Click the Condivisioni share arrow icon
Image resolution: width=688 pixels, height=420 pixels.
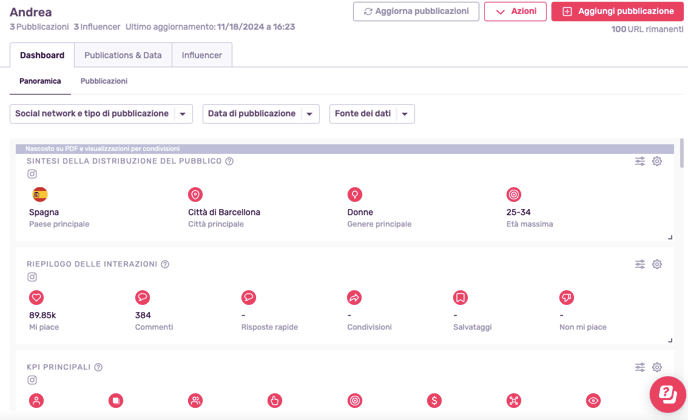(x=354, y=298)
